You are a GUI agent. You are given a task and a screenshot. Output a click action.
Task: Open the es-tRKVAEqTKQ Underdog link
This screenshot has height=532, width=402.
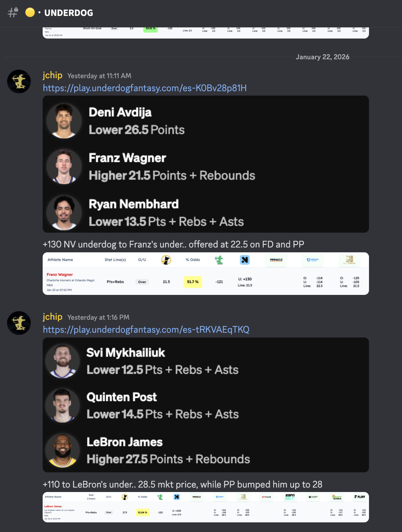click(146, 330)
